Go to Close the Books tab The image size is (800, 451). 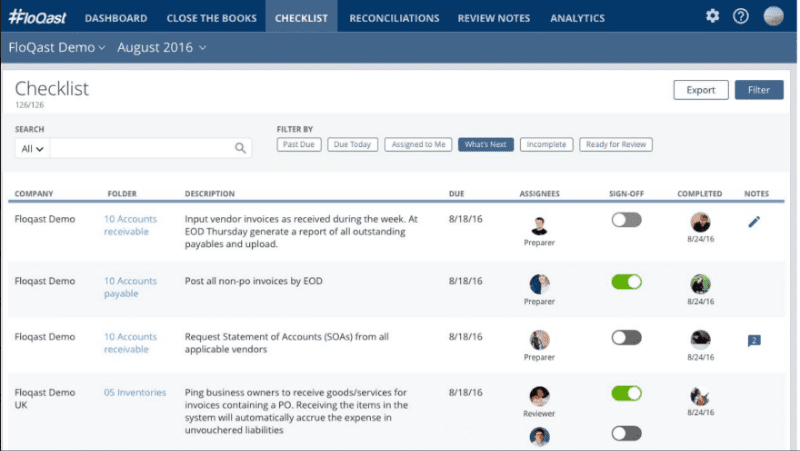coord(211,18)
